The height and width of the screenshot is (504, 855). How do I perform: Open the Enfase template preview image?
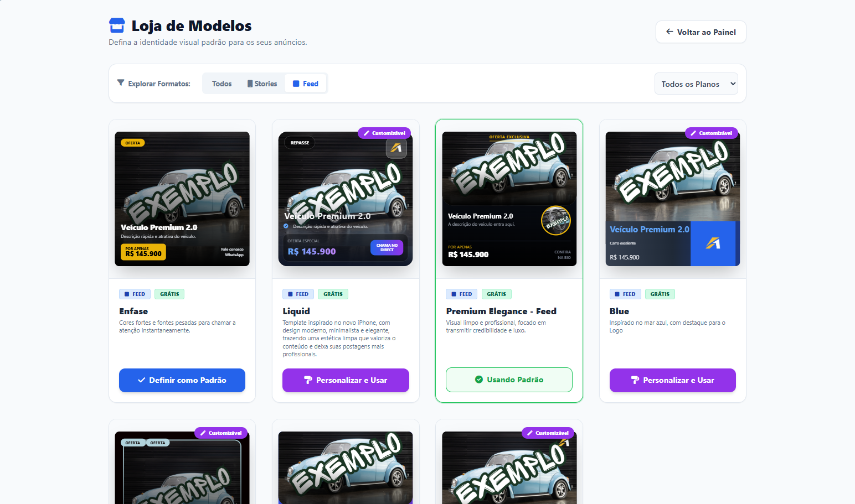coord(182,199)
